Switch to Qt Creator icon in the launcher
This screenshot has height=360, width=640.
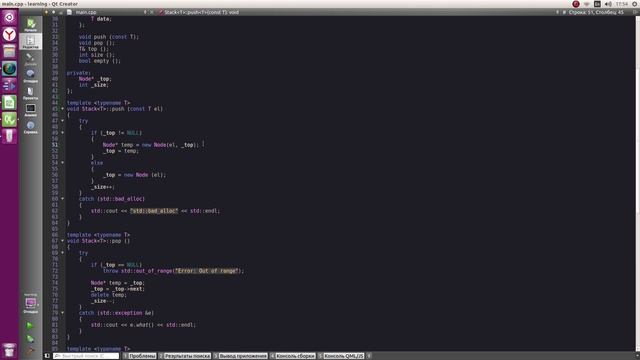tap(9, 120)
